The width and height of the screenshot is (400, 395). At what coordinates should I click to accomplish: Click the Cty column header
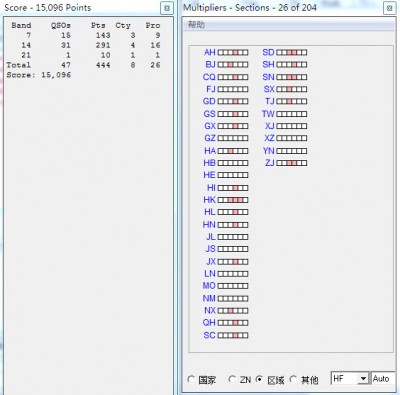coord(123,25)
